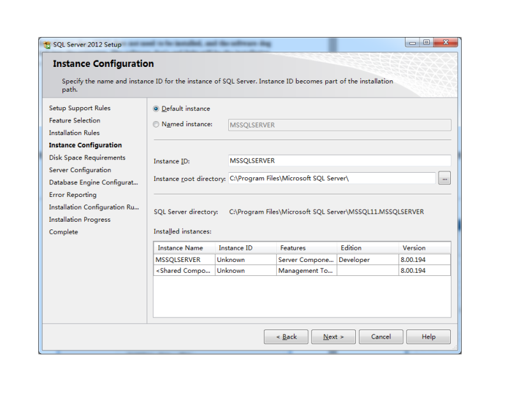
Task: Minimize the SQL Server 2012 Setup window
Action: tap(413, 43)
